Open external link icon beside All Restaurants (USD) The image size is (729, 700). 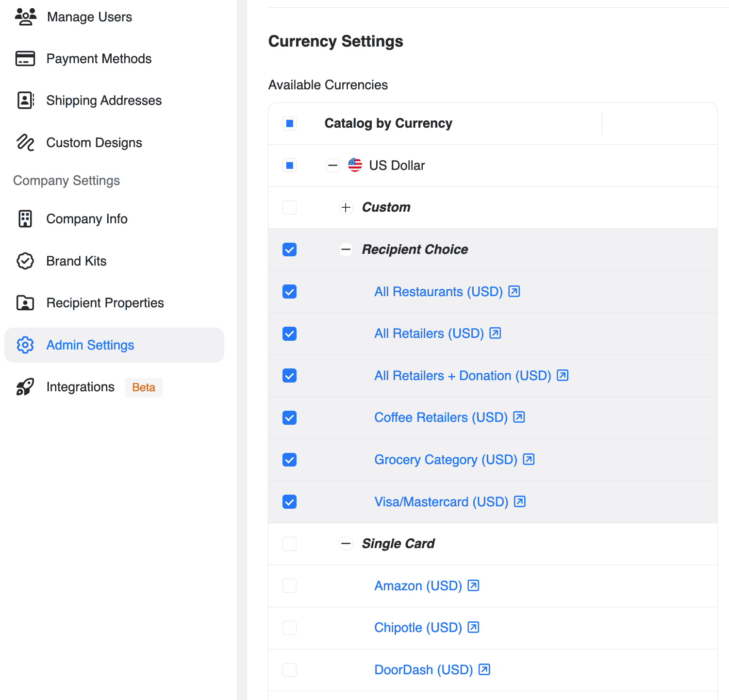click(514, 291)
